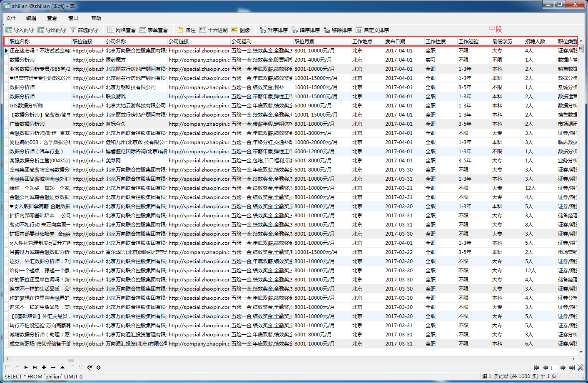Apply 降序排序 descending sort
The height and width of the screenshot is (383, 588).
pos(306,30)
